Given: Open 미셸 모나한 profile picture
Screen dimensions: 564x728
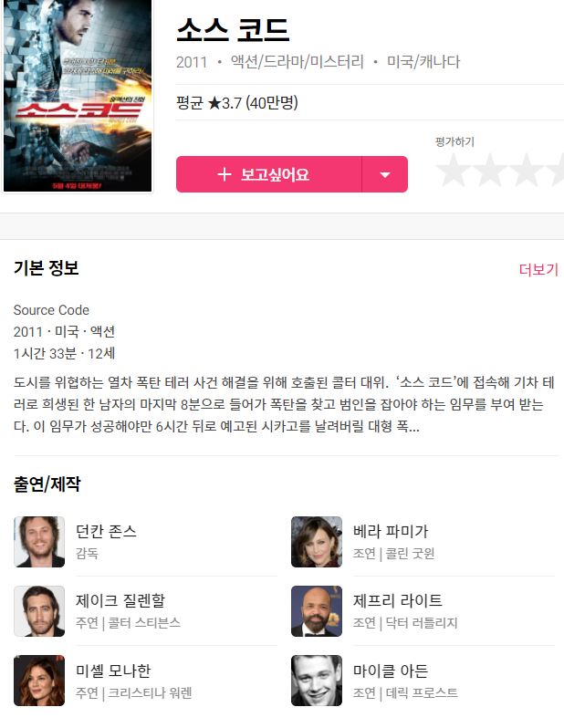Looking at the screenshot, I should 39,681.
